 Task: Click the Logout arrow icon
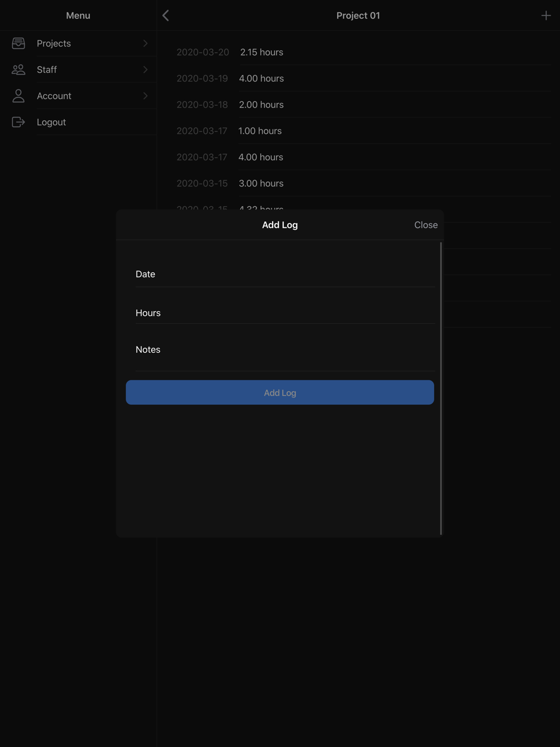tap(18, 122)
